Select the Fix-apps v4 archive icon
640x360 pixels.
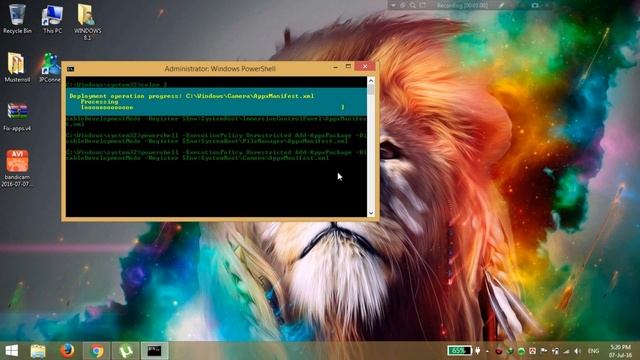click(x=17, y=116)
